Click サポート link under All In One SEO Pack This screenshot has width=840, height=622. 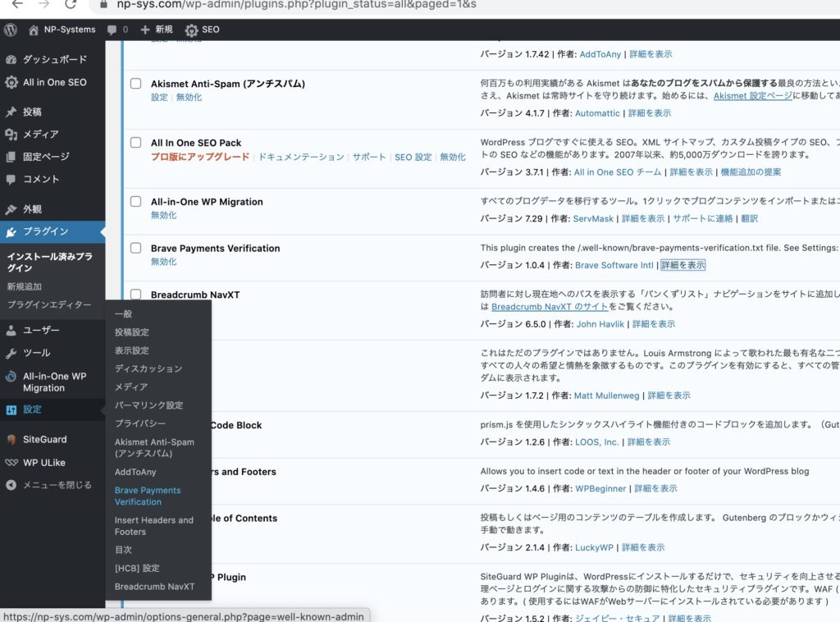pos(369,157)
